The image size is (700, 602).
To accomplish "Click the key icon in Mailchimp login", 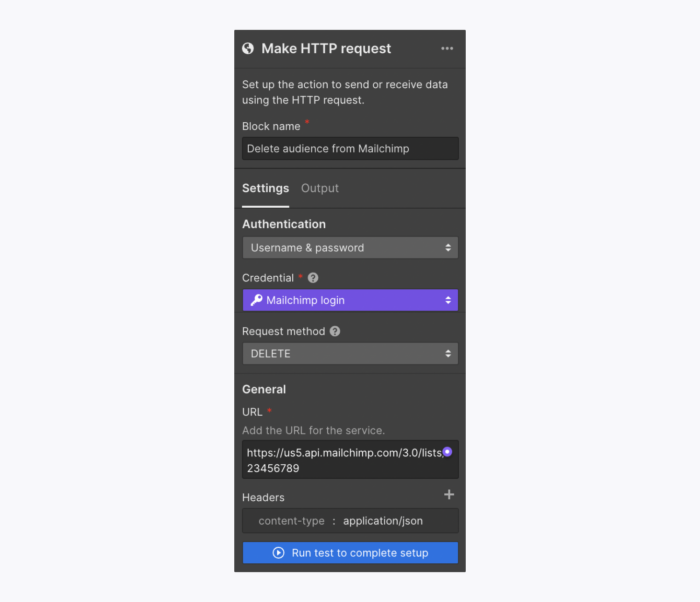I will pyautogui.click(x=256, y=300).
